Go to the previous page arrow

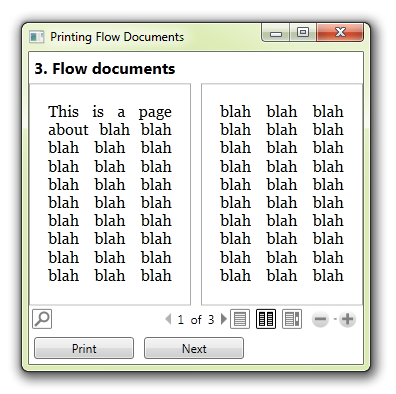168,319
